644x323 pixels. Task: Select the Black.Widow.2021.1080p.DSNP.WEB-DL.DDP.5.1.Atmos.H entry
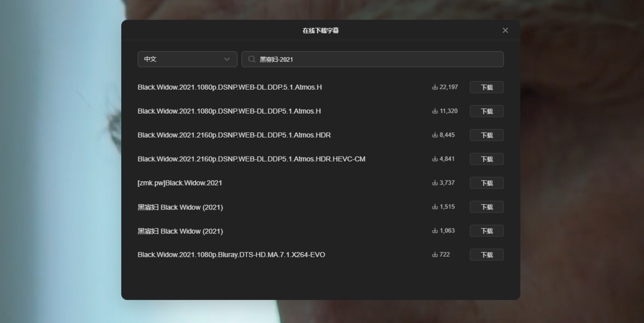(x=230, y=87)
